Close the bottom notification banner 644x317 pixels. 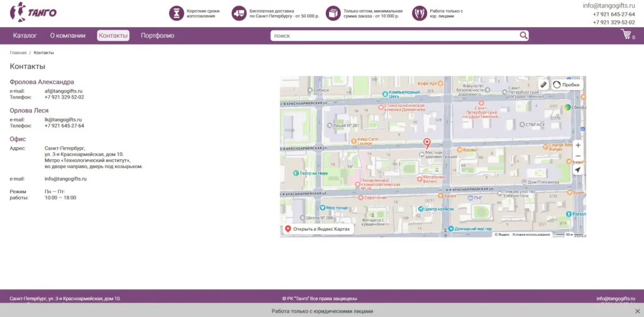pyautogui.click(x=638, y=311)
